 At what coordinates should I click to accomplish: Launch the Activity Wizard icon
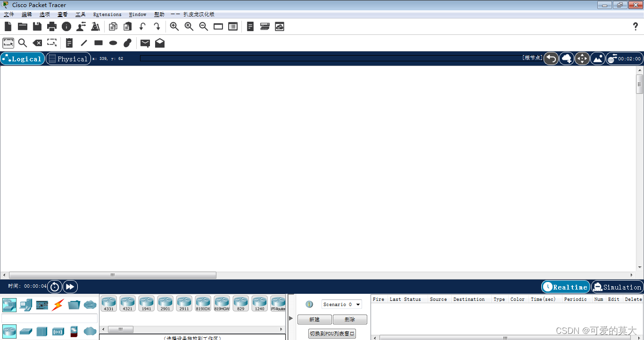pos(81,26)
